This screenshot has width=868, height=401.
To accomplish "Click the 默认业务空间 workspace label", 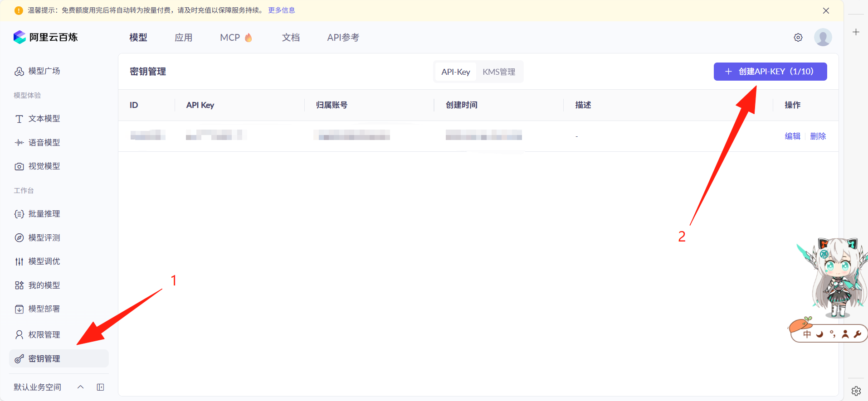I will [37, 387].
